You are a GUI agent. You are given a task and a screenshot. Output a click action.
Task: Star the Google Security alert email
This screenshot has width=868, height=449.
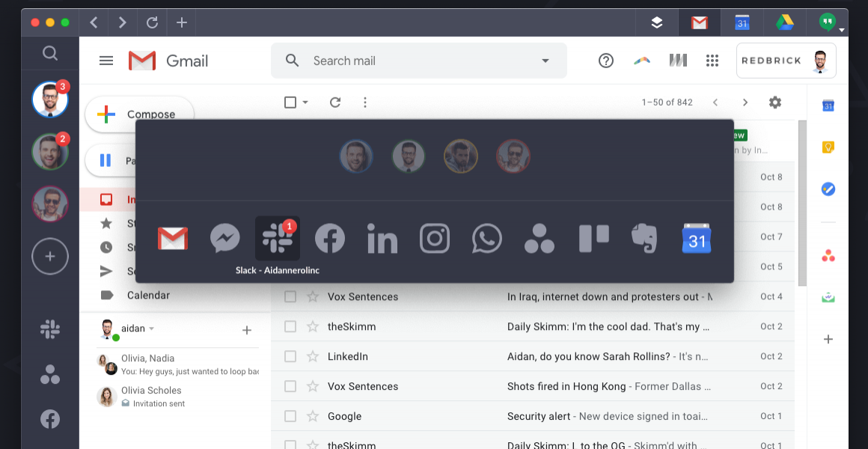(x=313, y=416)
